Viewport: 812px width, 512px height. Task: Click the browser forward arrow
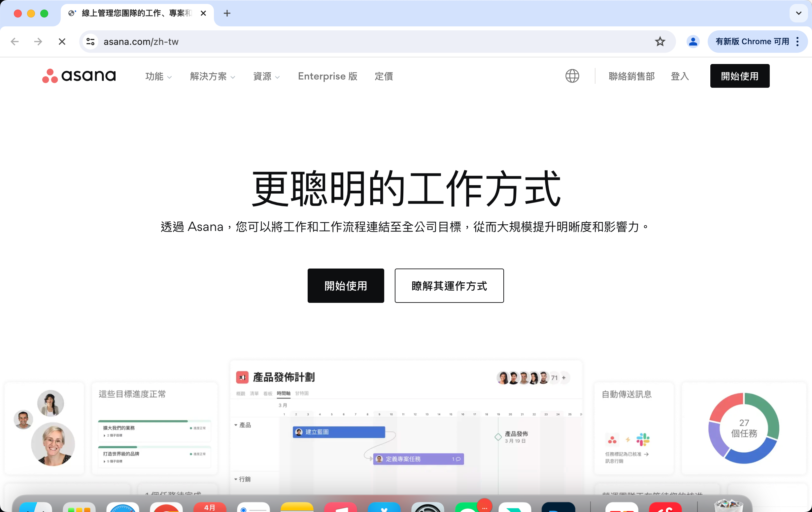pos(38,42)
